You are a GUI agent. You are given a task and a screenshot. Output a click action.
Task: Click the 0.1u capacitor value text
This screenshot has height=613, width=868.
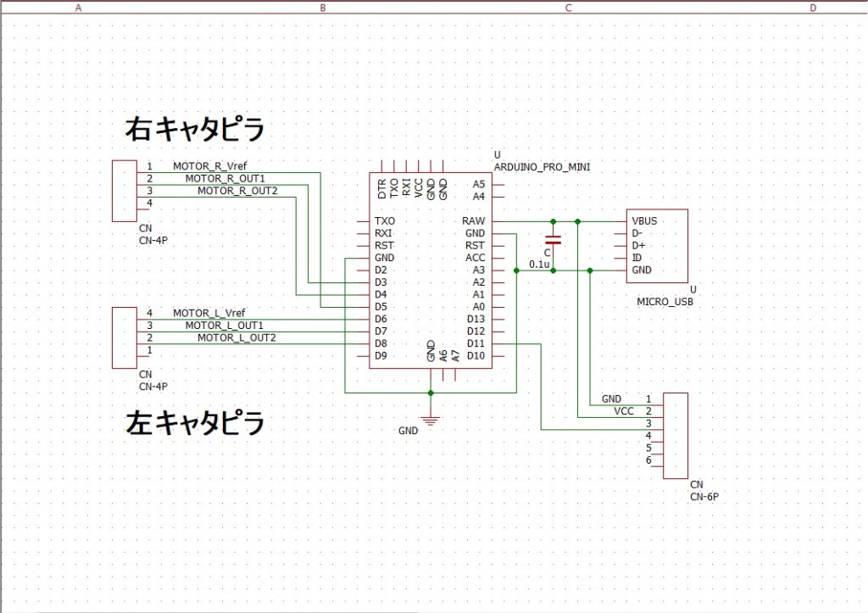point(539,265)
